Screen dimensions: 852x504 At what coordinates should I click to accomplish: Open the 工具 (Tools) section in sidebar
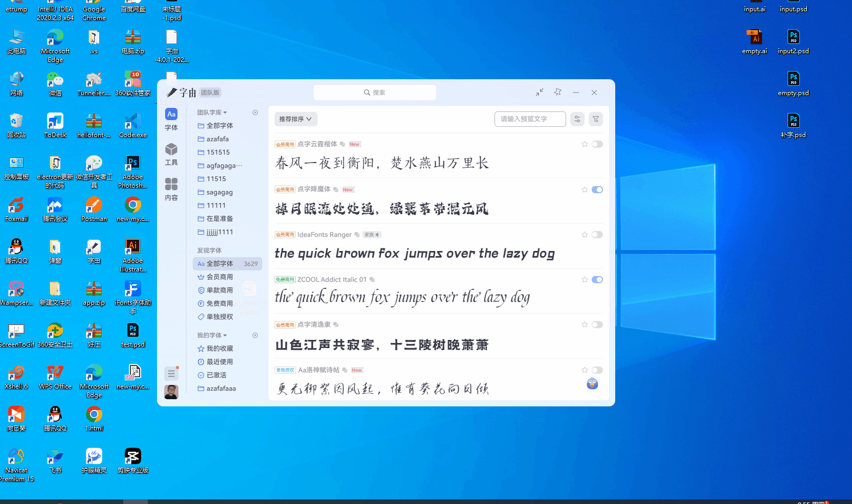(171, 154)
